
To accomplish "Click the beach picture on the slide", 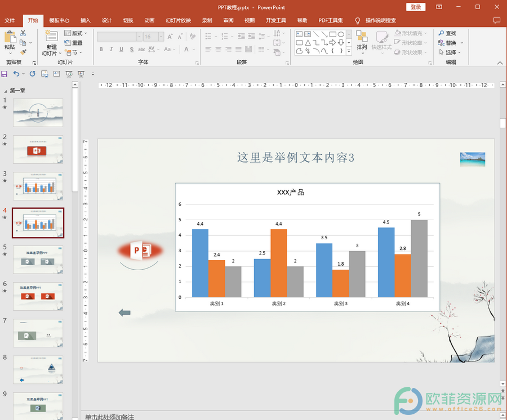I will [x=473, y=159].
